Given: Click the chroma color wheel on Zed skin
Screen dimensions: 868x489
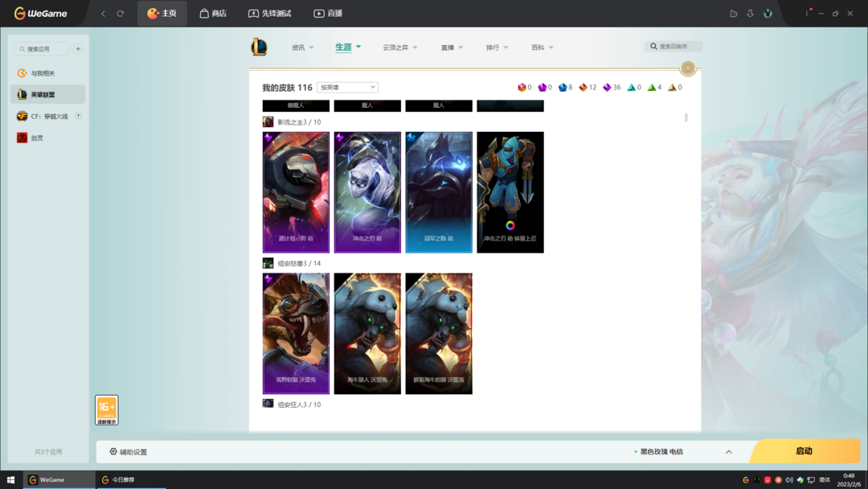Looking at the screenshot, I should pos(510,225).
